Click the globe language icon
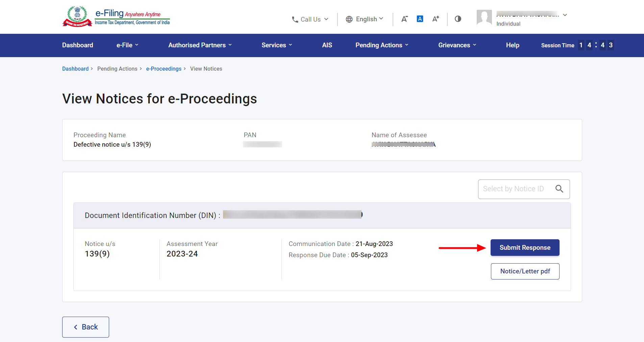This screenshot has height=342, width=644. (x=349, y=19)
